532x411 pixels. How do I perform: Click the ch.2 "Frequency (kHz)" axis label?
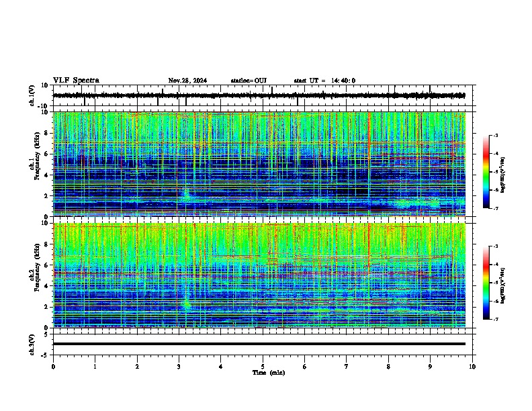(x=37, y=267)
